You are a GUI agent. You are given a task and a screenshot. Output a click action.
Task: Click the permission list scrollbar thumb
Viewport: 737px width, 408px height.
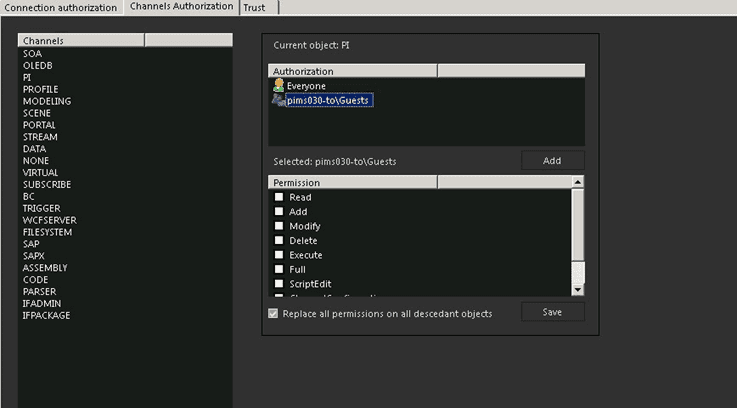(x=578, y=225)
